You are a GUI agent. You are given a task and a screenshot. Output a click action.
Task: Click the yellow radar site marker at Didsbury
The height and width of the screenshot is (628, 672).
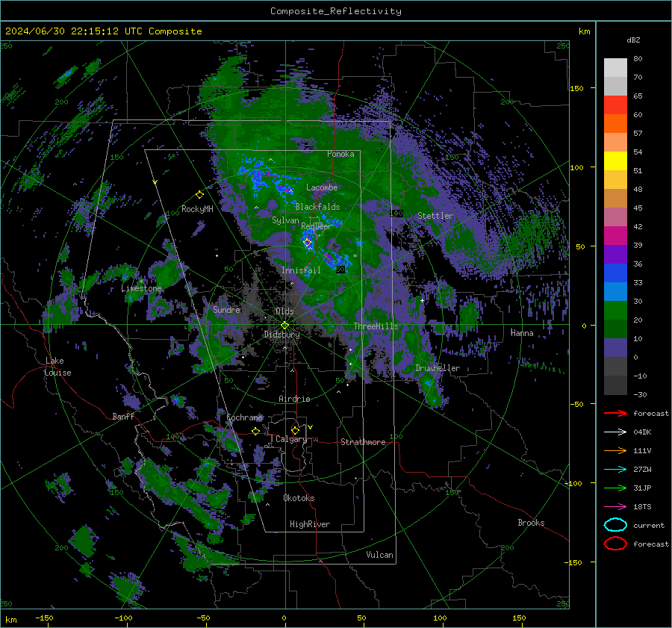[x=285, y=326]
